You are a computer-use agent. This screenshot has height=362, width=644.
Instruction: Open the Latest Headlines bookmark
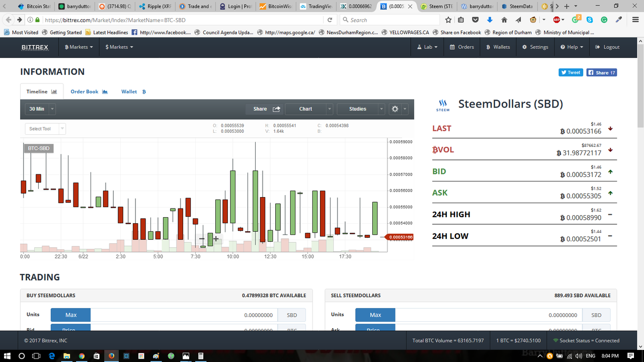click(x=107, y=32)
